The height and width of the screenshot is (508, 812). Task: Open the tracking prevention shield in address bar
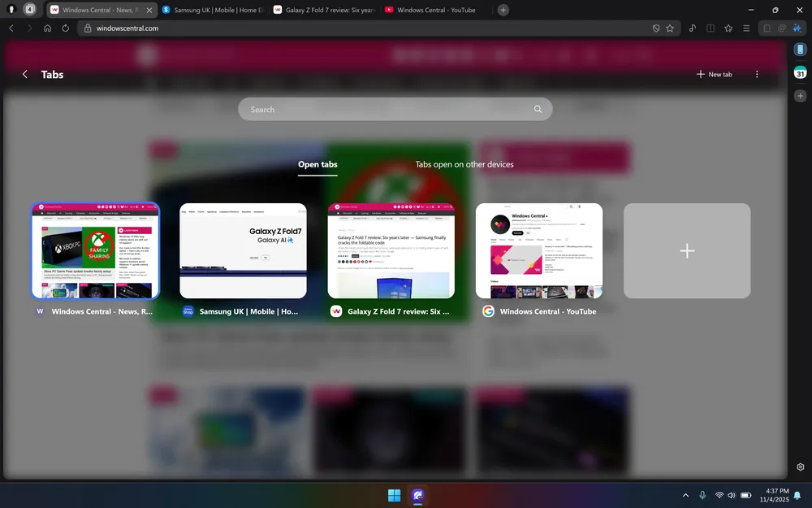656,28
